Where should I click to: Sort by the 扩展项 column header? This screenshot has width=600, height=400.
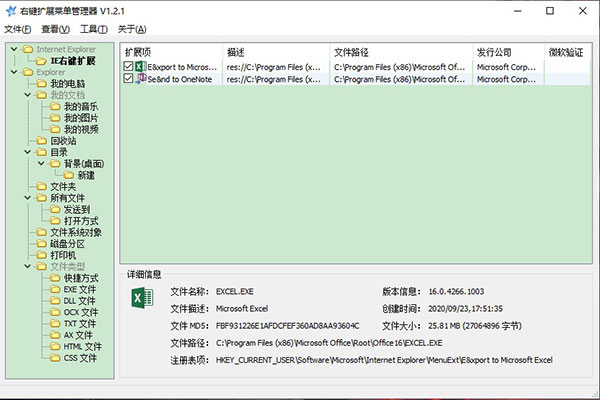coord(172,52)
